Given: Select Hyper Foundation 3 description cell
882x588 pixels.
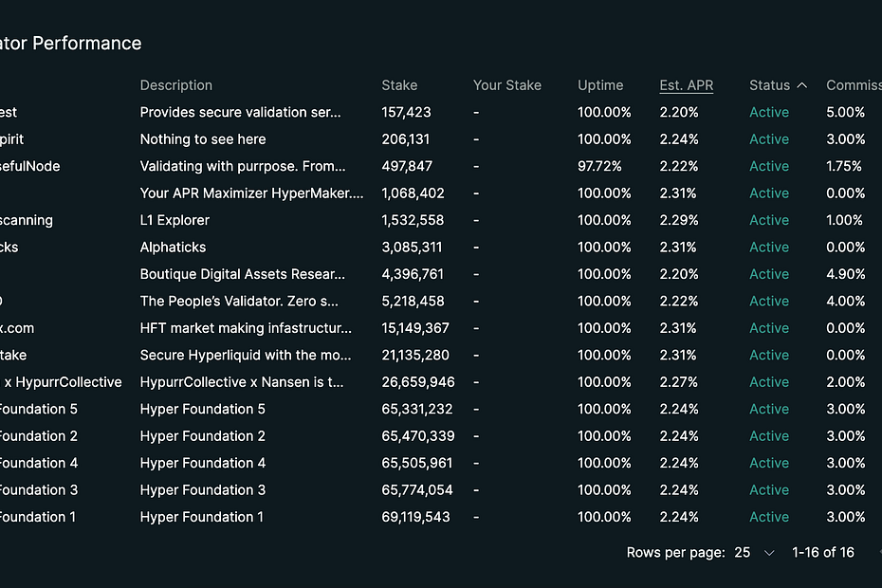Looking at the screenshot, I should coord(203,490).
